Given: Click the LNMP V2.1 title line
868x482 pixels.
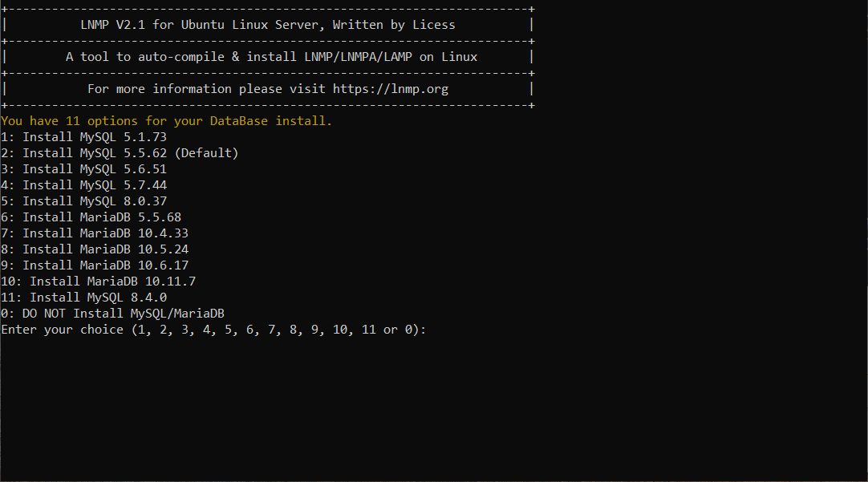Looking at the screenshot, I should 267,25.
